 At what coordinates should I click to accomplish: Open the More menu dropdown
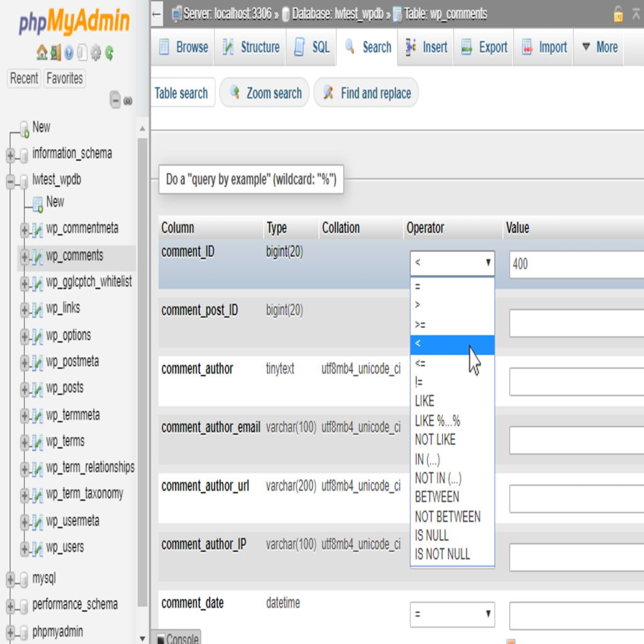pos(600,47)
